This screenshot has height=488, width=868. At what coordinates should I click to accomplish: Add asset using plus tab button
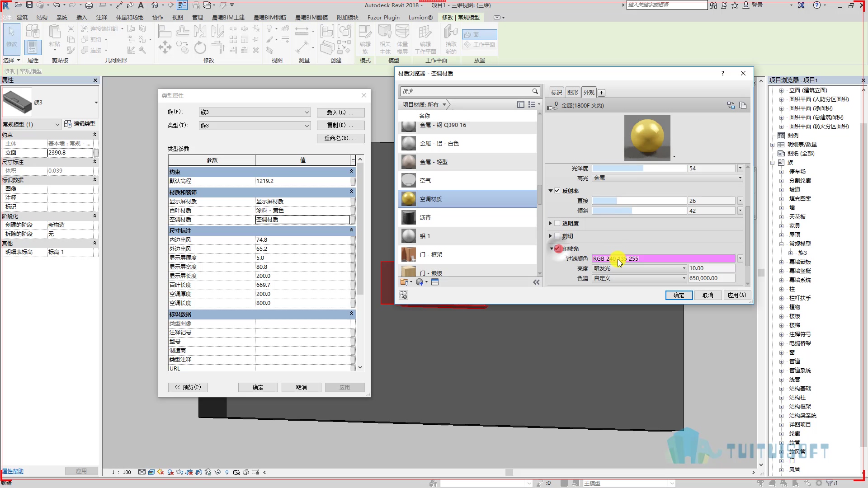[601, 93]
